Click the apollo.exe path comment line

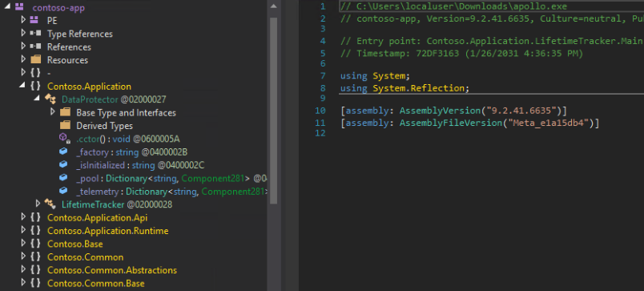[x=453, y=6]
